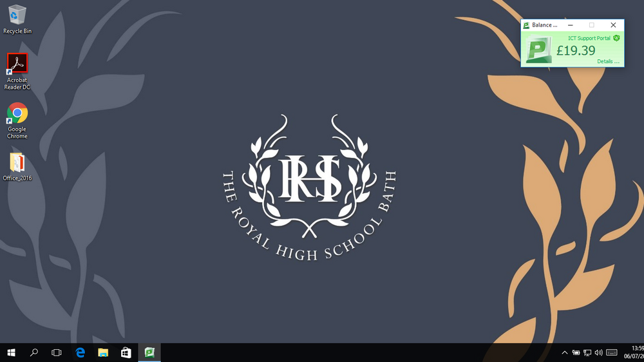Open the touch keyboard tray icon
Viewport: 644px width, 362px height.
tap(612, 352)
